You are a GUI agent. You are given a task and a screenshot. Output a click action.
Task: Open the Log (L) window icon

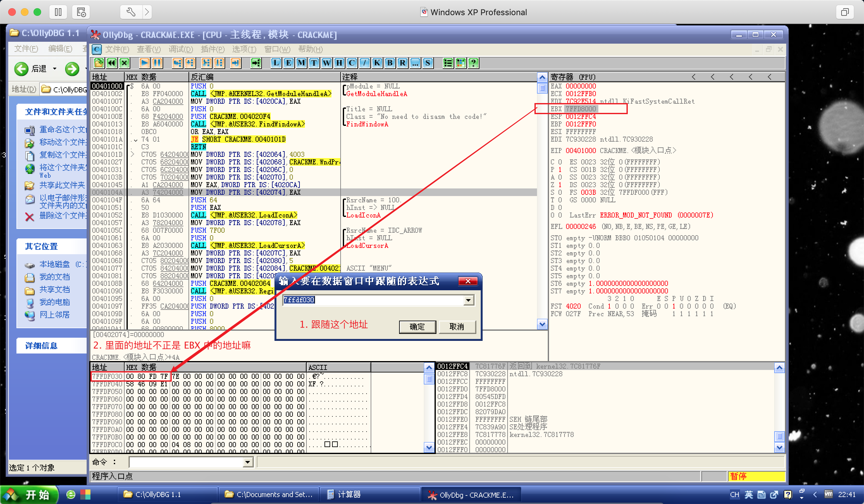point(276,63)
